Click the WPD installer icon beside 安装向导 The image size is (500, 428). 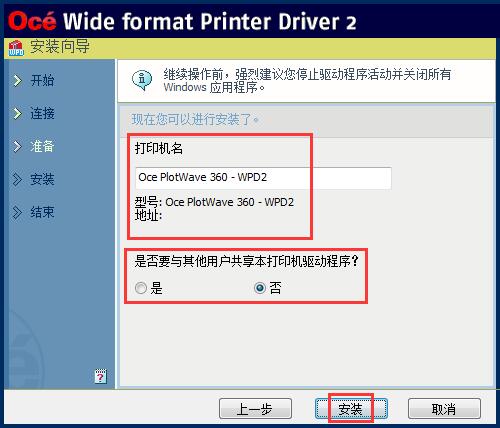[x=16, y=48]
